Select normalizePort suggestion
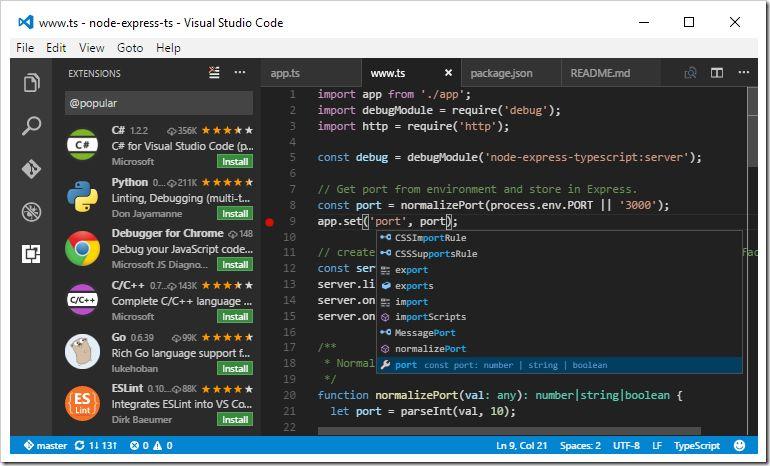The image size is (770, 466). point(559,349)
